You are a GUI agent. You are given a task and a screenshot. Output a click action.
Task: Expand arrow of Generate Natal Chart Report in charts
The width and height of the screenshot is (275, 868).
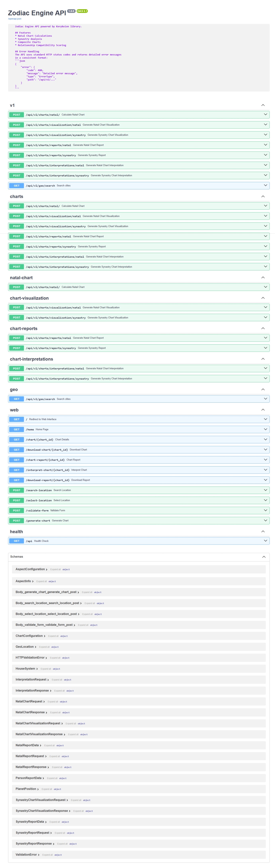[x=266, y=236]
